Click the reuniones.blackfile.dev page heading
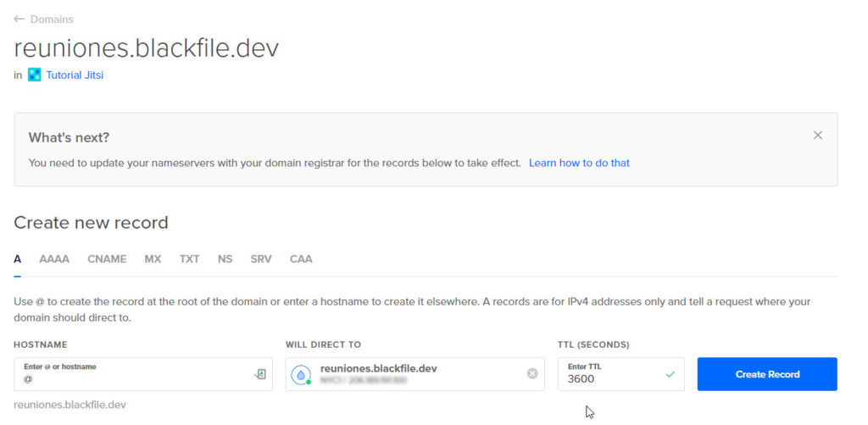 click(x=146, y=48)
